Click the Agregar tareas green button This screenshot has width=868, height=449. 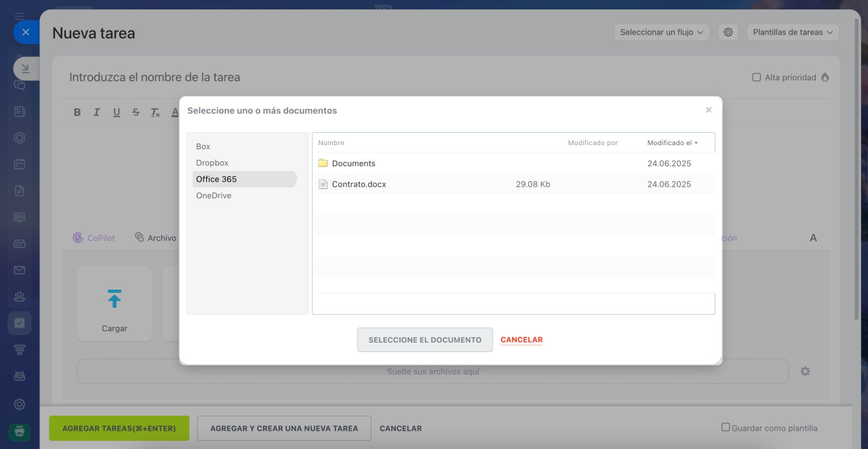[119, 429]
